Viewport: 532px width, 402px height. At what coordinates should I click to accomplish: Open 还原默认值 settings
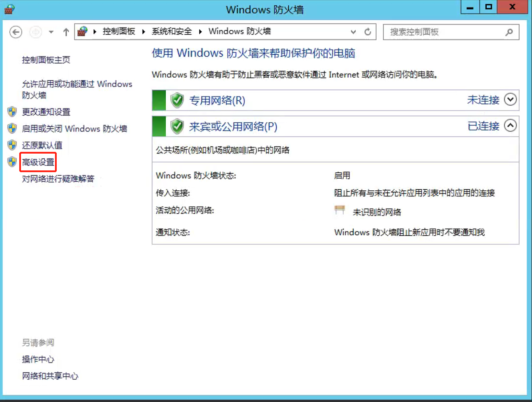point(42,145)
